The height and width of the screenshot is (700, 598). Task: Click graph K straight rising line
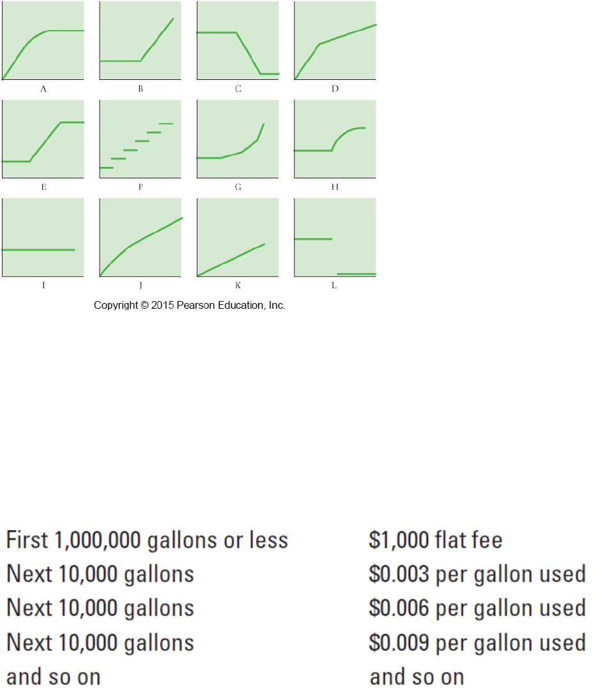238,238
